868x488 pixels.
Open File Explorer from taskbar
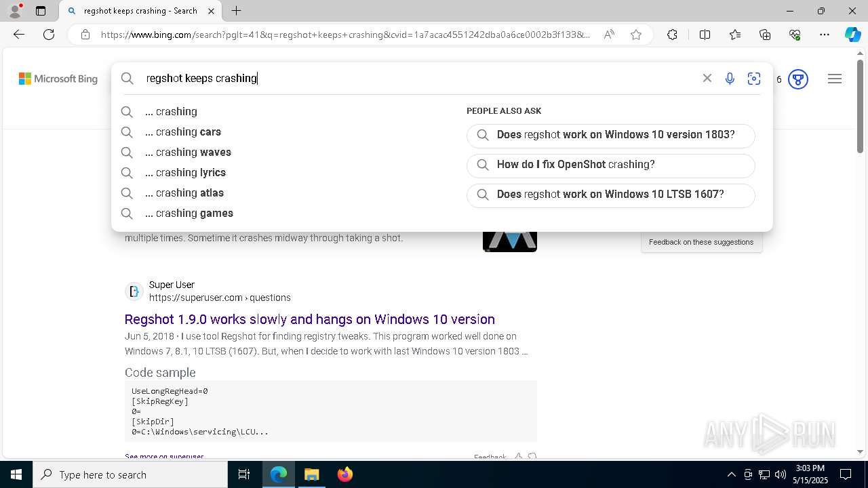tap(311, 474)
